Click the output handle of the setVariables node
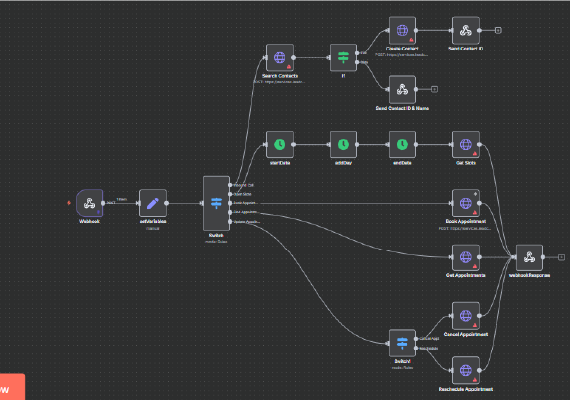This screenshot has height=400, width=570. coord(166,203)
